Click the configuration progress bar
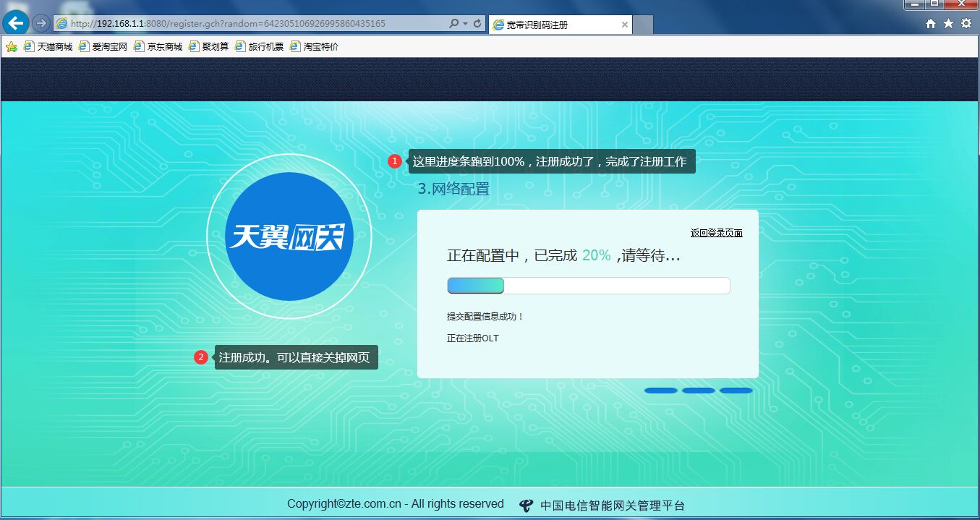This screenshot has width=980, height=520. pos(589,286)
